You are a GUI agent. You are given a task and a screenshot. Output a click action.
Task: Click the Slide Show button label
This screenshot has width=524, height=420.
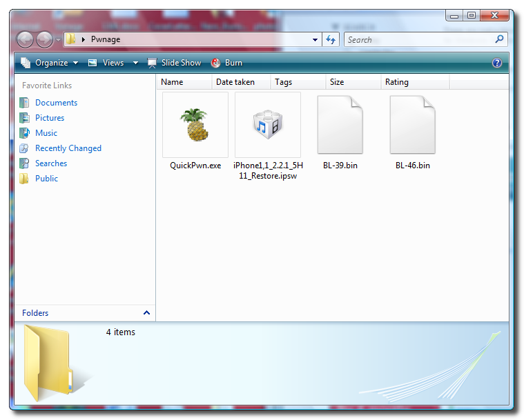pos(181,63)
